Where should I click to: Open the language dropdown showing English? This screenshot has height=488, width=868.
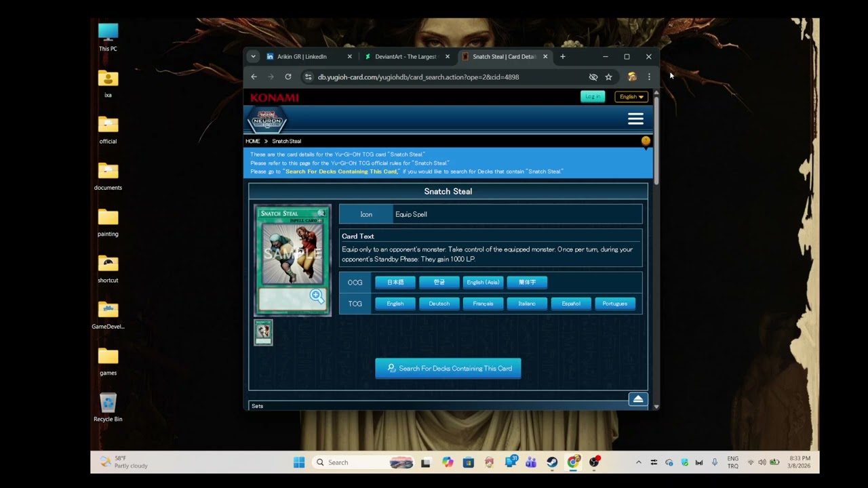click(x=631, y=97)
